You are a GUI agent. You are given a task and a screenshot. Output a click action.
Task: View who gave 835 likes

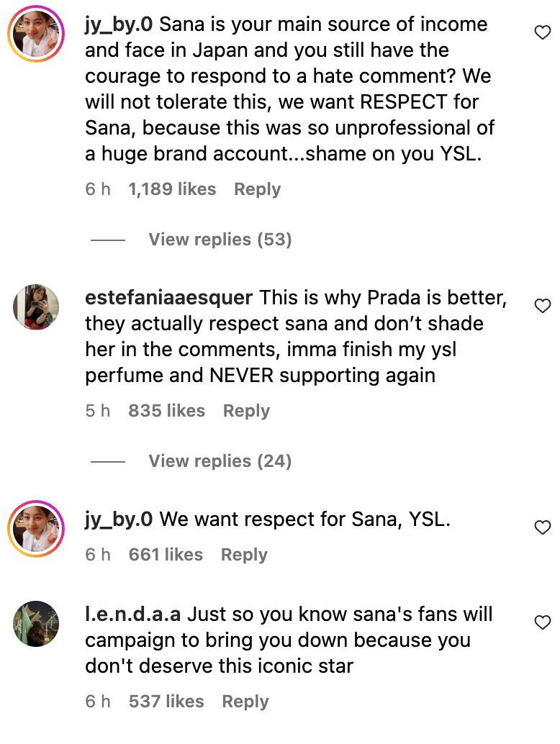pos(166,411)
